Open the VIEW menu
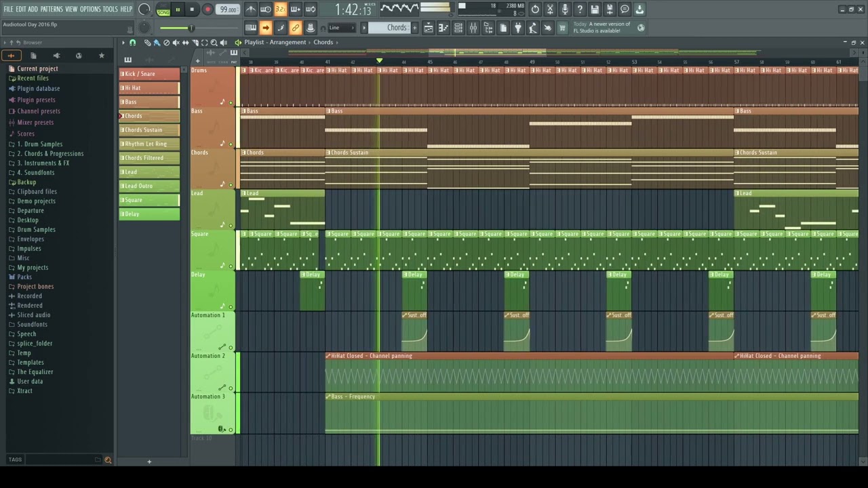 click(x=71, y=9)
